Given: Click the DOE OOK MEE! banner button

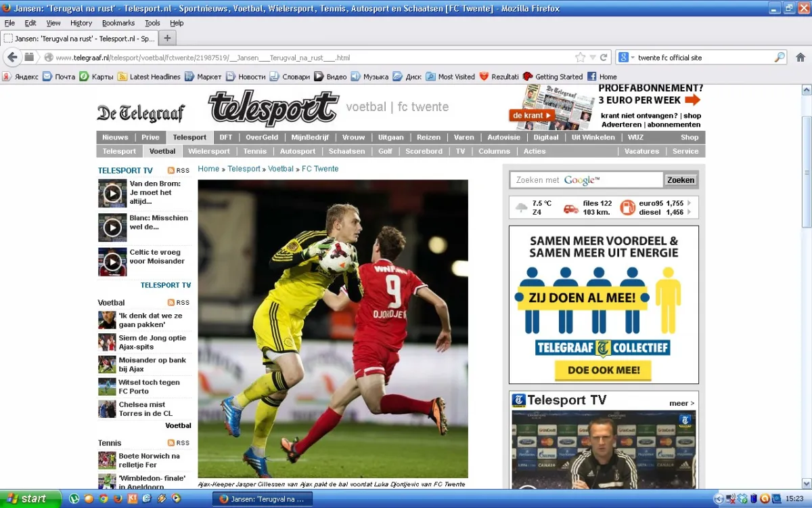Looking at the screenshot, I should (604, 371).
